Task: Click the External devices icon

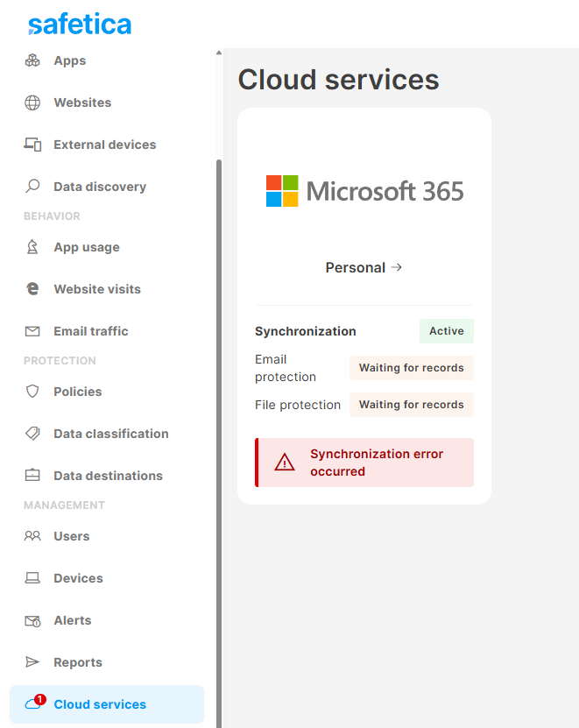Action: point(32,145)
